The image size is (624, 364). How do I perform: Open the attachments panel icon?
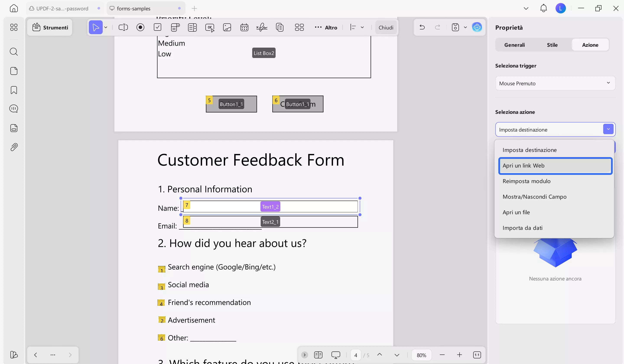pos(14,147)
